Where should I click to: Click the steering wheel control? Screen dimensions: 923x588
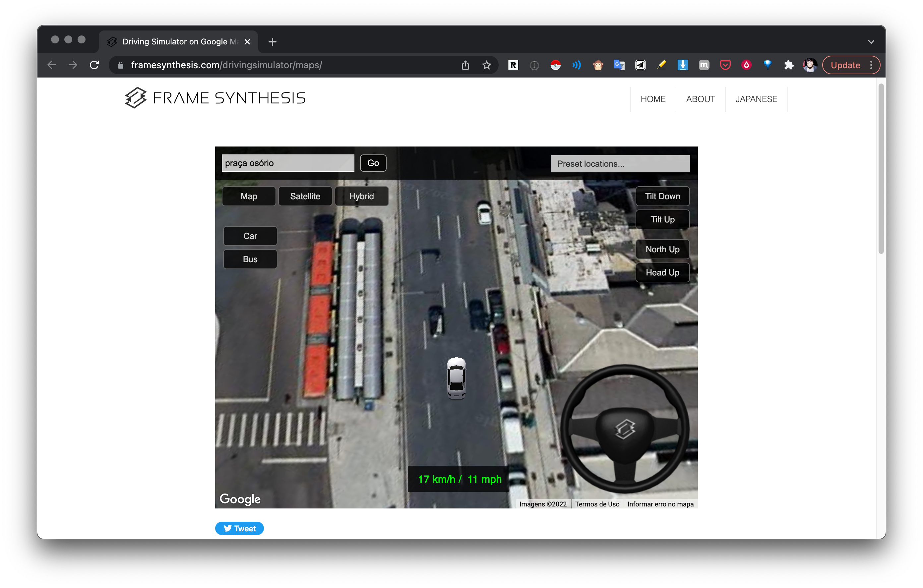(x=625, y=429)
